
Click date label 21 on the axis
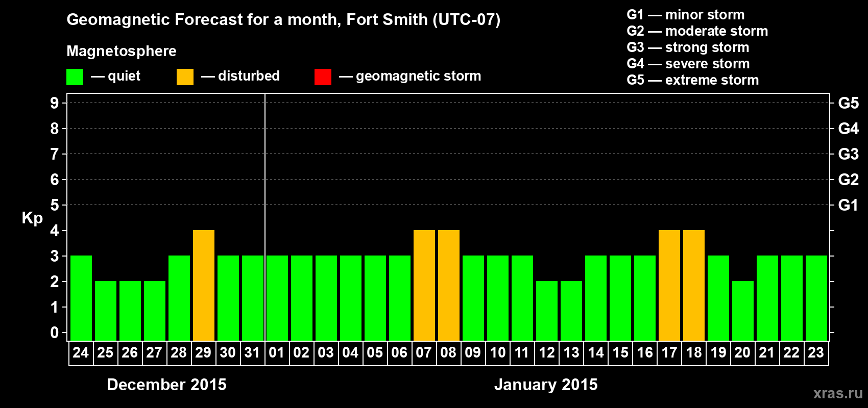(767, 353)
